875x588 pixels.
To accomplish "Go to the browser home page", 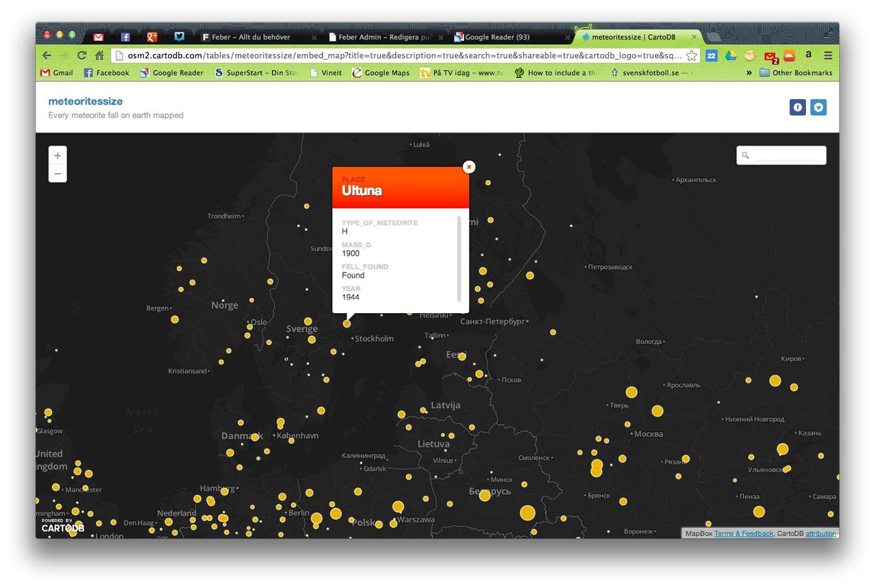I will point(99,55).
